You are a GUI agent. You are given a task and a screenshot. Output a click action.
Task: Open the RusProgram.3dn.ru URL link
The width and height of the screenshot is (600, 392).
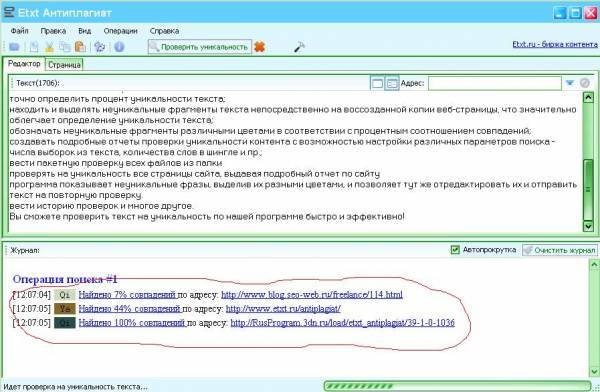(x=342, y=323)
